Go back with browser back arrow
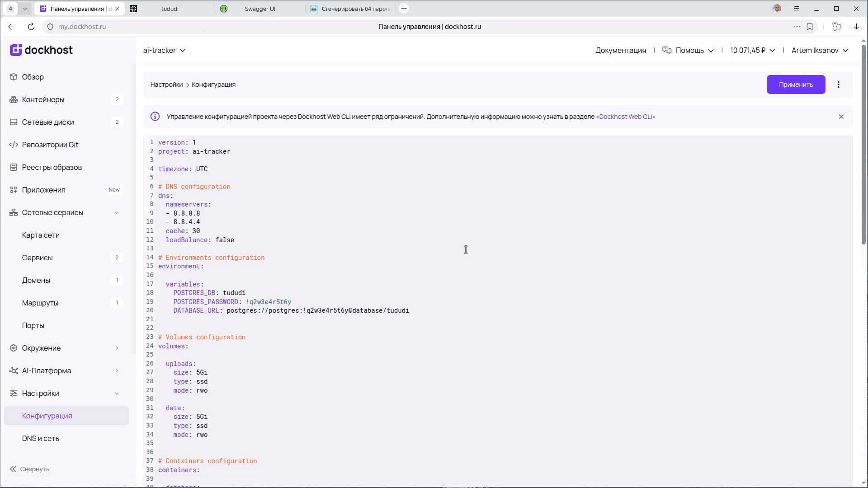The image size is (868, 488). pos(11,27)
